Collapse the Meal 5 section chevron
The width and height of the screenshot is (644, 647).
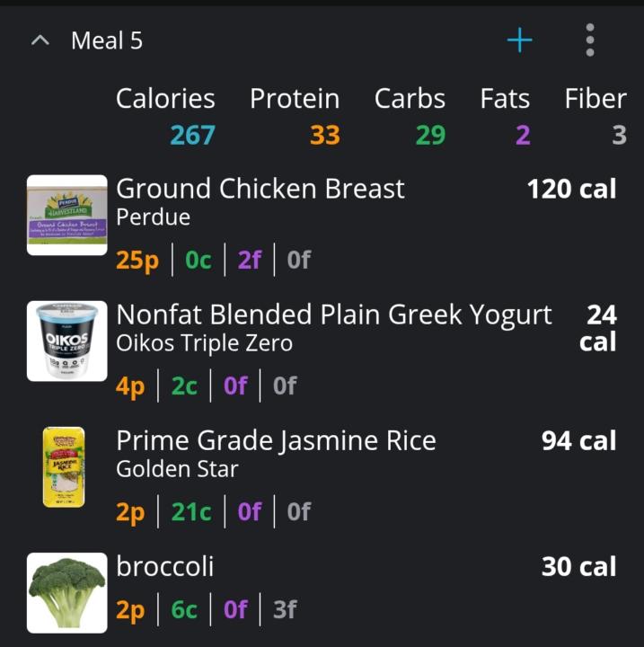[x=40, y=40]
